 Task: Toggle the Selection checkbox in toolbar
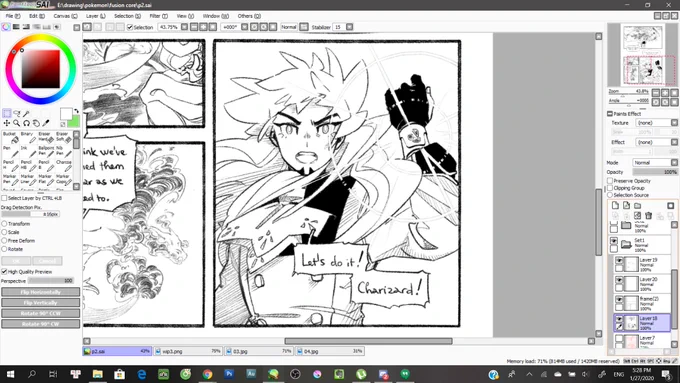130,27
